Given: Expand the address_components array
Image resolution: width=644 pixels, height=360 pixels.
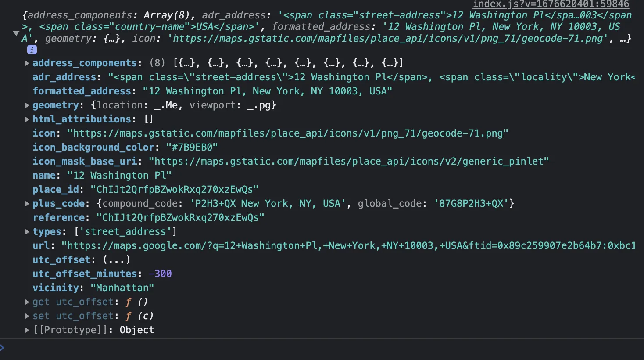Looking at the screenshot, I should coord(27,63).
